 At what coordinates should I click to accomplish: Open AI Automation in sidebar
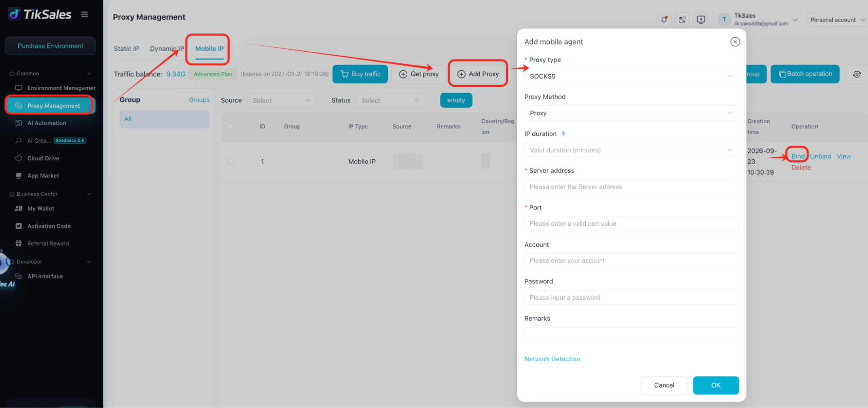(x=47, y=123)
